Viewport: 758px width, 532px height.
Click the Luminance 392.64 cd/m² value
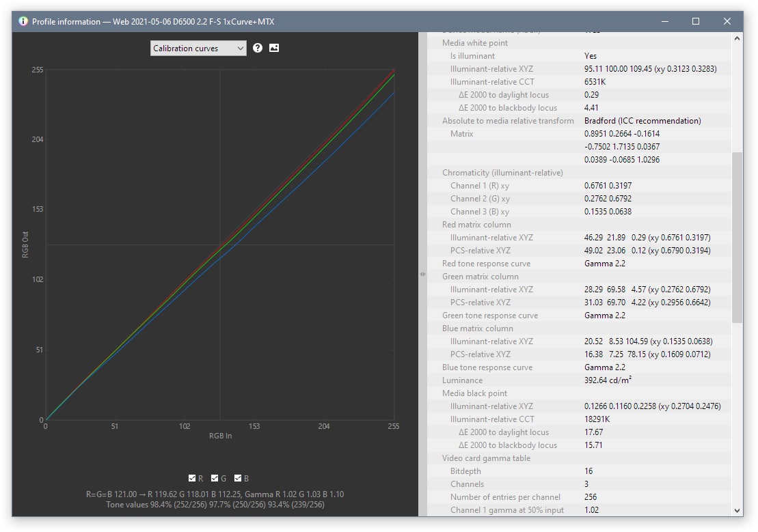(610, 380)
